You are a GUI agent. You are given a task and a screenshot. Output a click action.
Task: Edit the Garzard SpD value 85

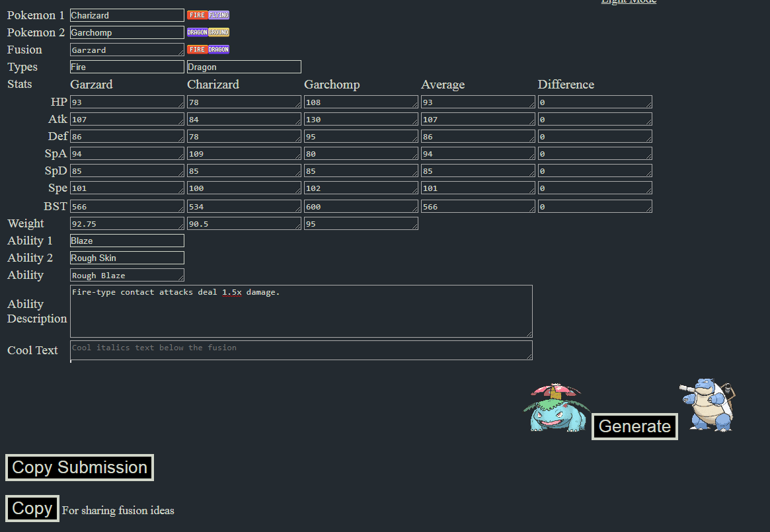coord(127,171)
